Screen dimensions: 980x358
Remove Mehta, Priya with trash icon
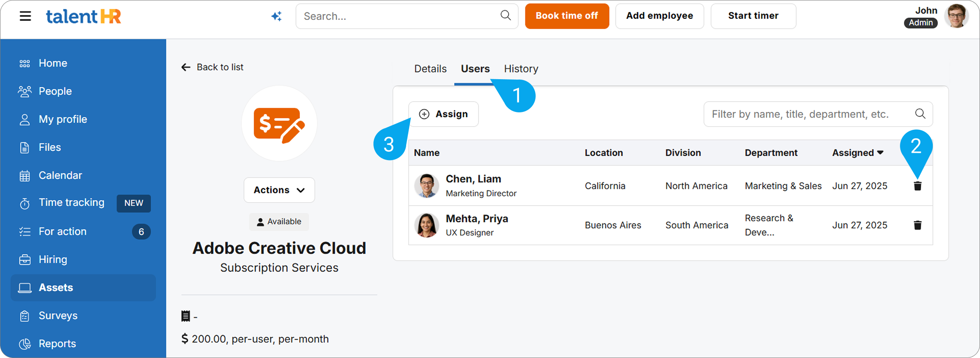coord(917,225)
